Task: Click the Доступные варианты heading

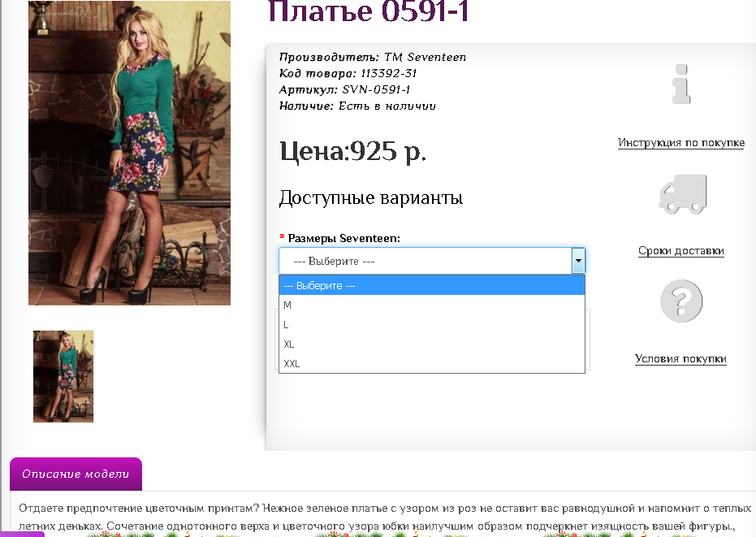Action: 370,197
